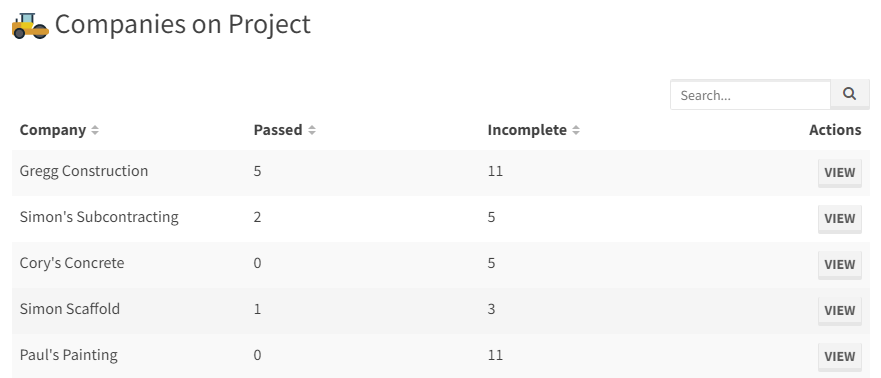View Gregg Construction details
The width and height of the screenshot is (881, 378).
[x=839, y=172]
